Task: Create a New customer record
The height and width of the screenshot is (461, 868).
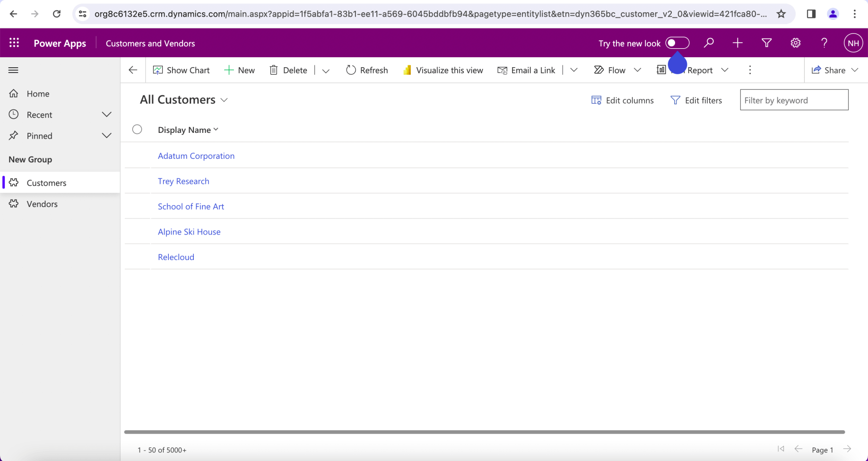Action: [240, 70]
